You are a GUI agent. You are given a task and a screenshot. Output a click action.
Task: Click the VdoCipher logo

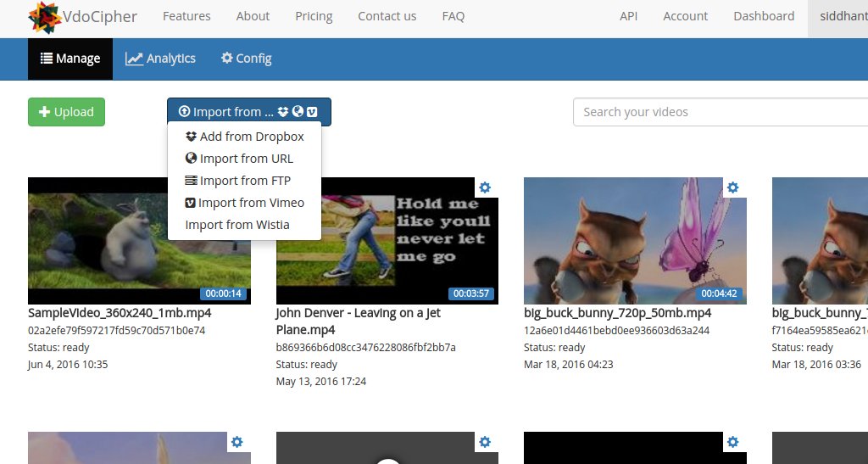82,17
